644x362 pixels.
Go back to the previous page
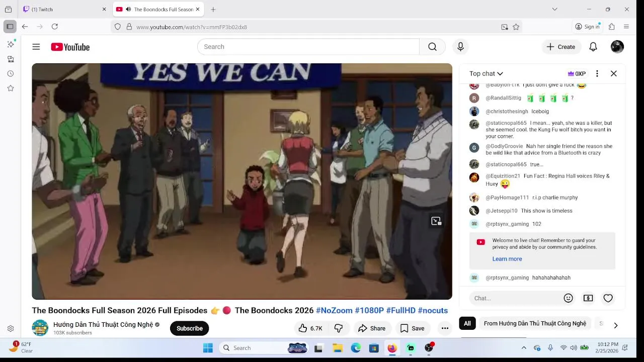pyautogui.click(x=25, y=27)
